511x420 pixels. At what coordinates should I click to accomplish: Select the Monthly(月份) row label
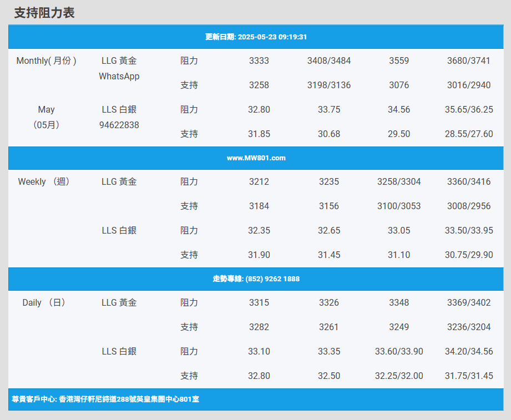[47, 61]
